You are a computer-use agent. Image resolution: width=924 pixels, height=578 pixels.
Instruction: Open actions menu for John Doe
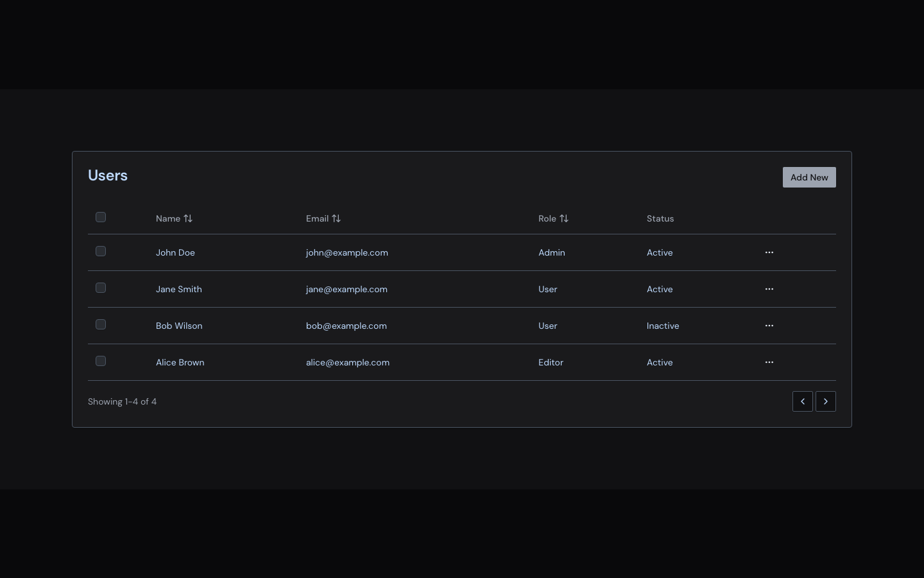tap(769, 252)
